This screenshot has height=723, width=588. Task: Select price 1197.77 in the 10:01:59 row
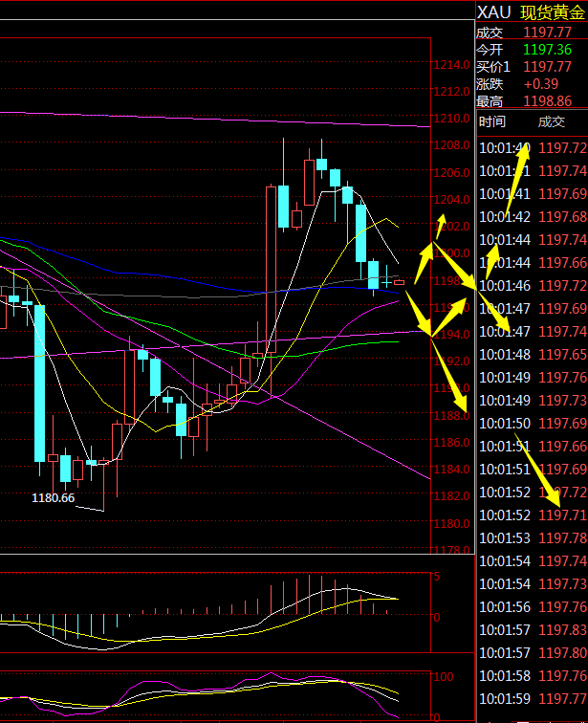pos(563,699)
